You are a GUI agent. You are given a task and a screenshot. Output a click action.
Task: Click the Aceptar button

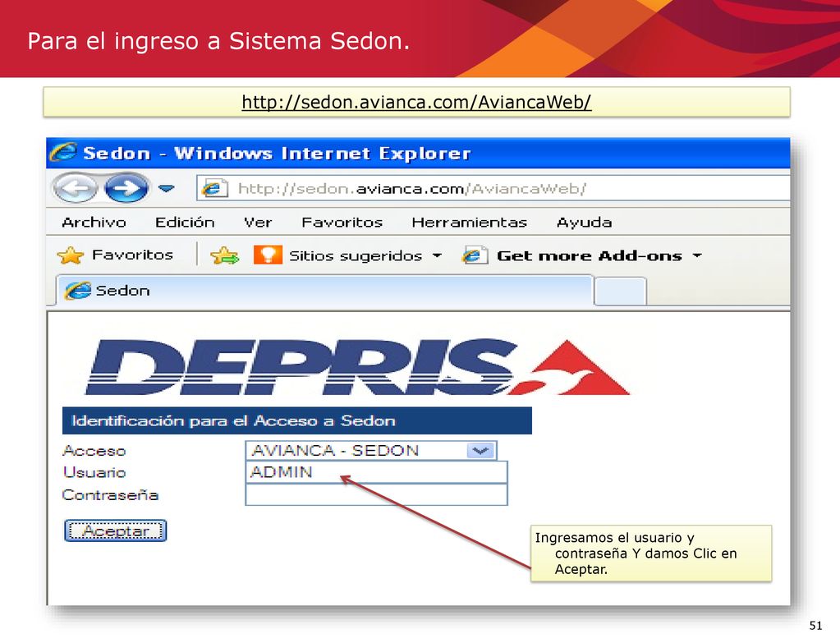click(x=115, y=530)
